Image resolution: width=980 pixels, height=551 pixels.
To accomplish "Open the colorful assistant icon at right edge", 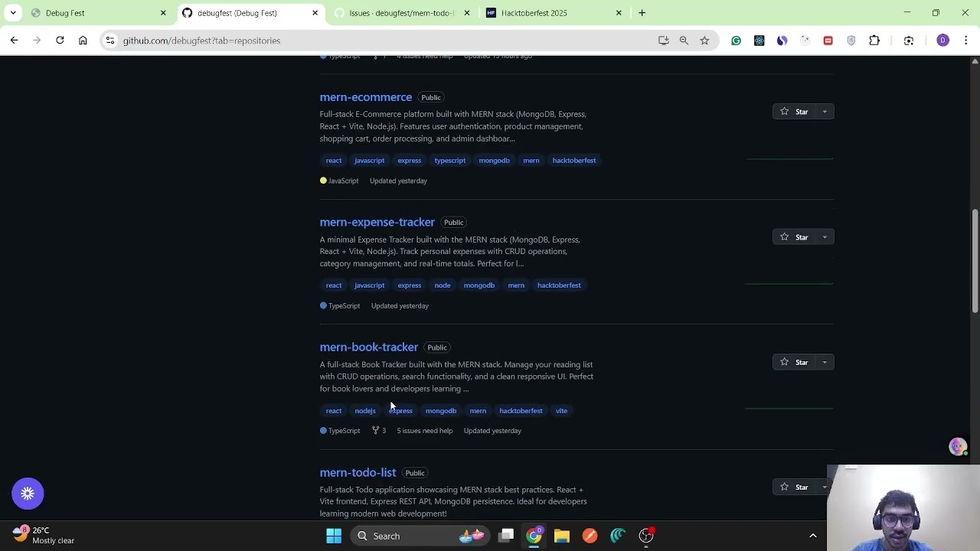I will pyautogui.click(x=958, y=447).
